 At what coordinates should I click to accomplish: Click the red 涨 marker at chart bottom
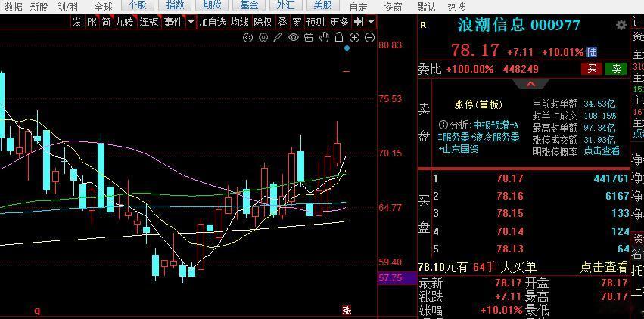(x=347, y=311)
